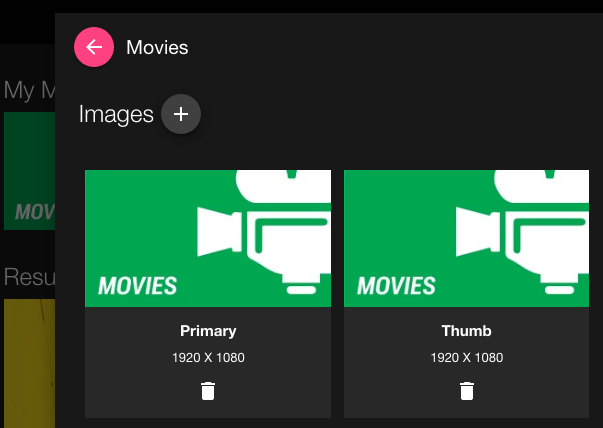Open the dimmed Movies library card behind dialog
This screenshot has width=603, height=428.
point(29,171)
